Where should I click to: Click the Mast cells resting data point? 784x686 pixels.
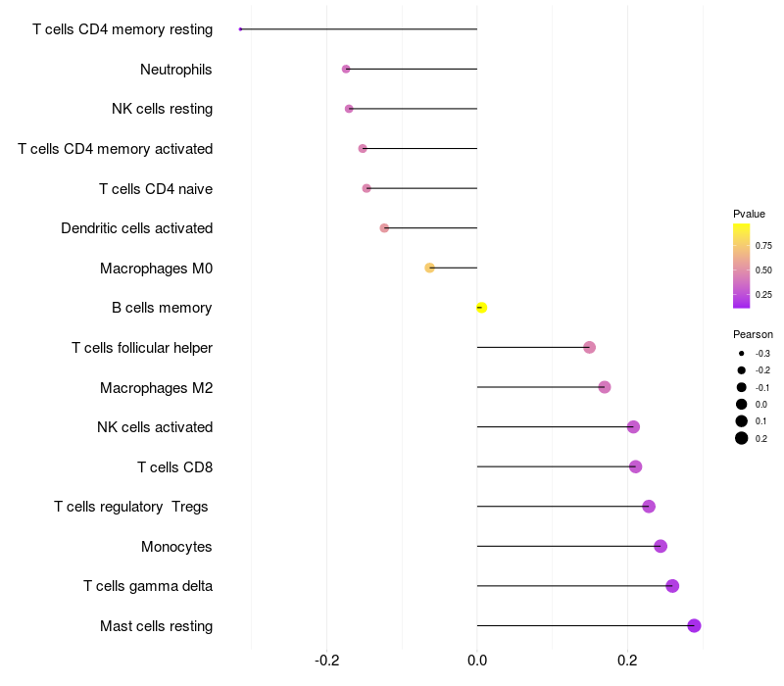pyautogui.click(x=694, y=625)
